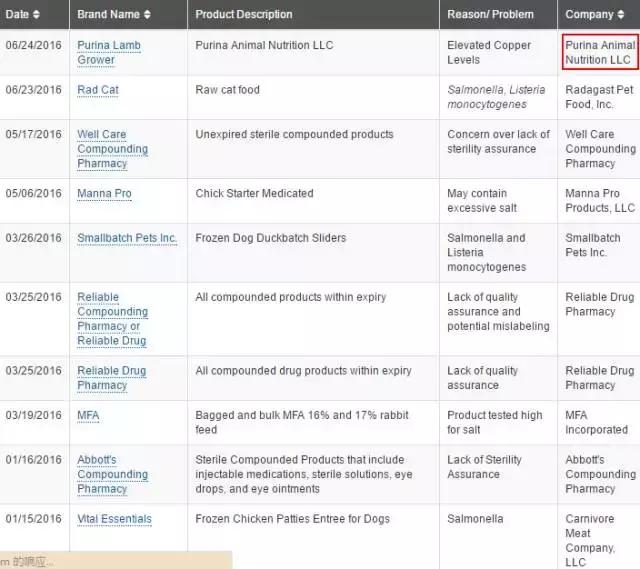Screen dimensions: 640x569
Task: Click the sort arrows beside Date header
Action: tap(37, 15)
